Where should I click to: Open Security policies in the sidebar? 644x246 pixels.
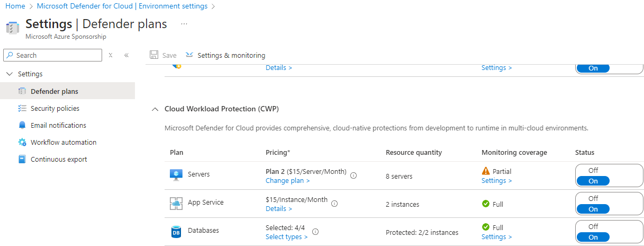(55, 108)
